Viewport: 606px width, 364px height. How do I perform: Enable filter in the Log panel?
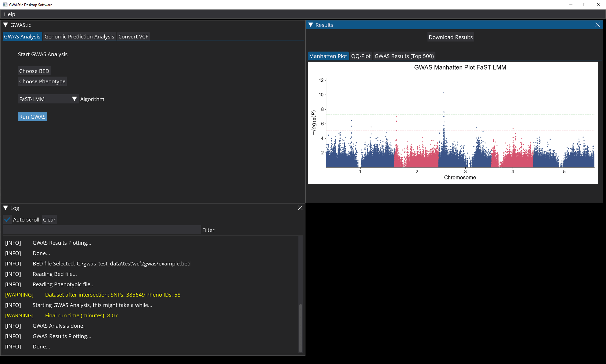[209, 229]
